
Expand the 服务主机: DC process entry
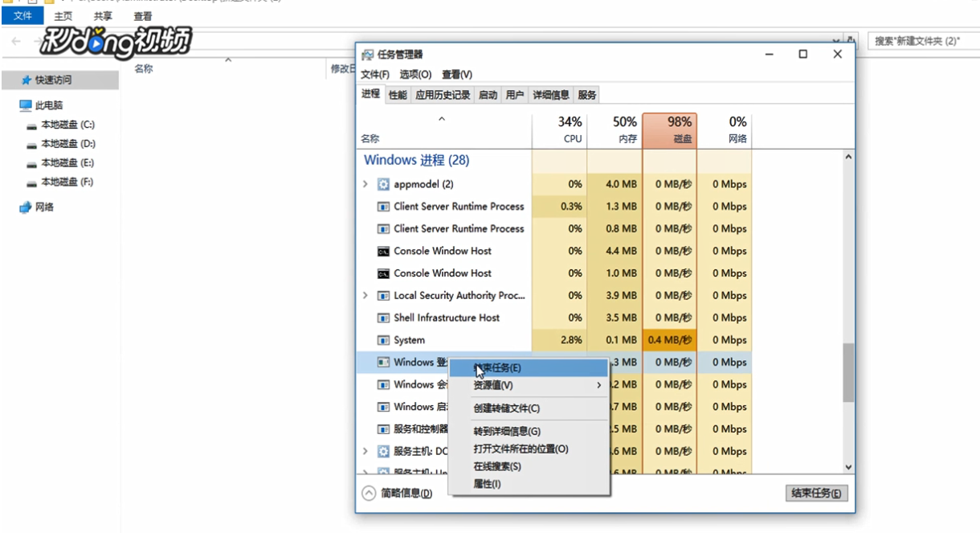[365, 451]
